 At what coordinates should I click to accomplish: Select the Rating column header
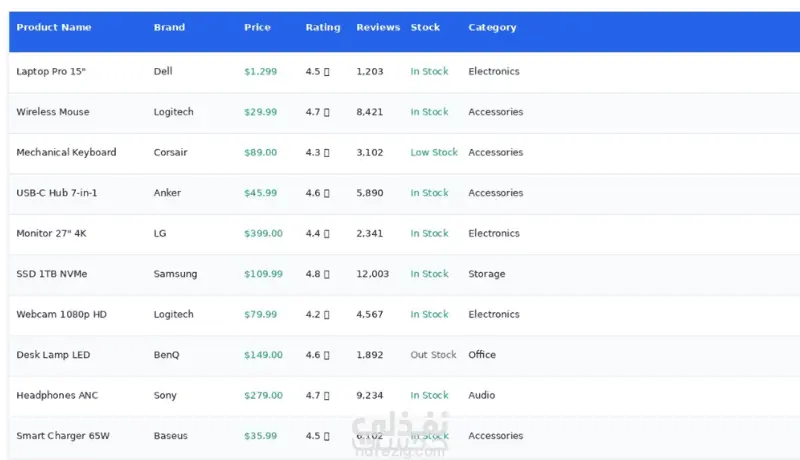pos(323,28)
